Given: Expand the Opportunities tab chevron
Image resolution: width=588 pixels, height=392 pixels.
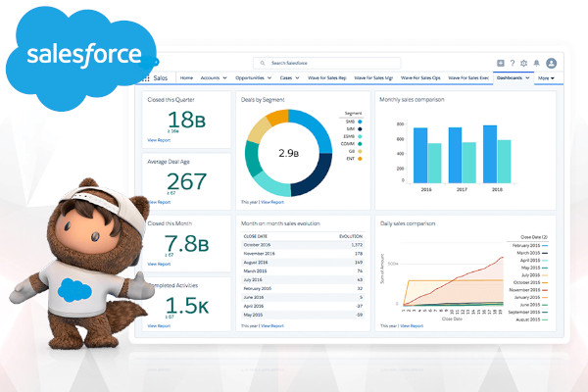Looking at the screenshot, I should pos(269,78).
